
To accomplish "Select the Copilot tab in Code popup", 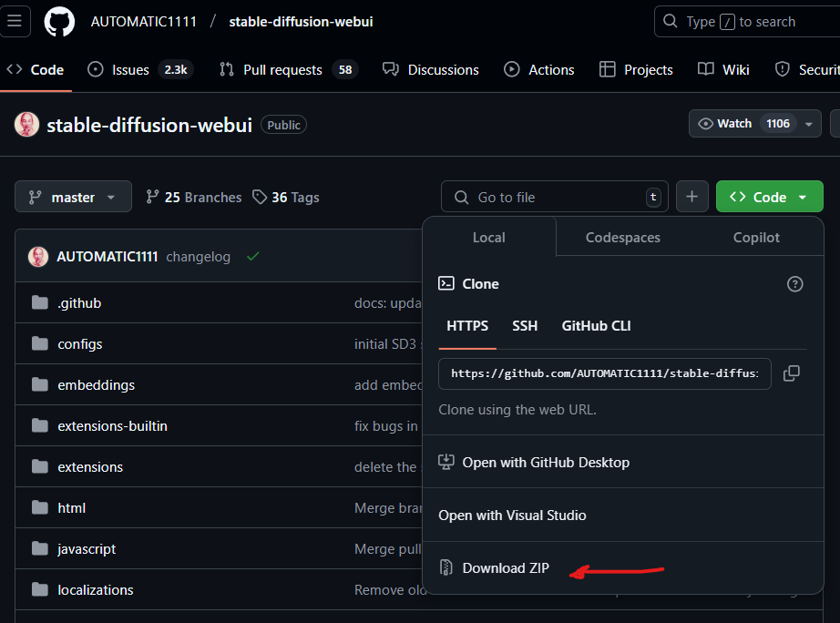I will pyautogui.click(x=756, y=238).
